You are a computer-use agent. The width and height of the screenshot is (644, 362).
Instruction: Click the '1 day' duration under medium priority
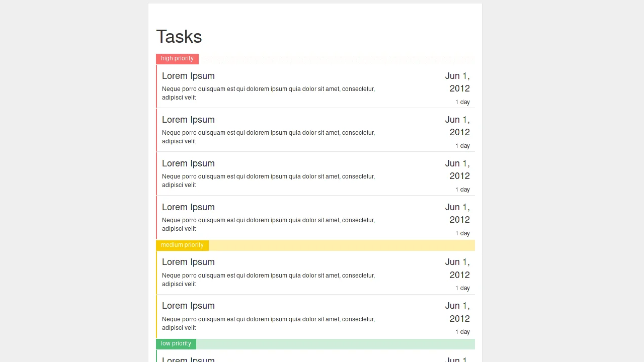pyautogui.click(x=462, y=288)
